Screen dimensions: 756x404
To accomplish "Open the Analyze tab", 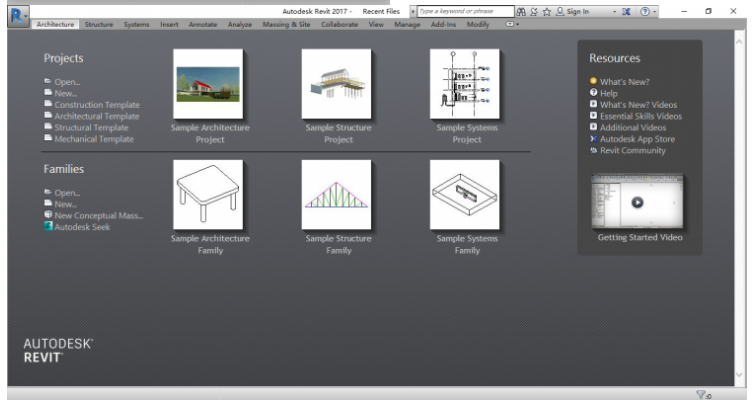I will 240,24.
